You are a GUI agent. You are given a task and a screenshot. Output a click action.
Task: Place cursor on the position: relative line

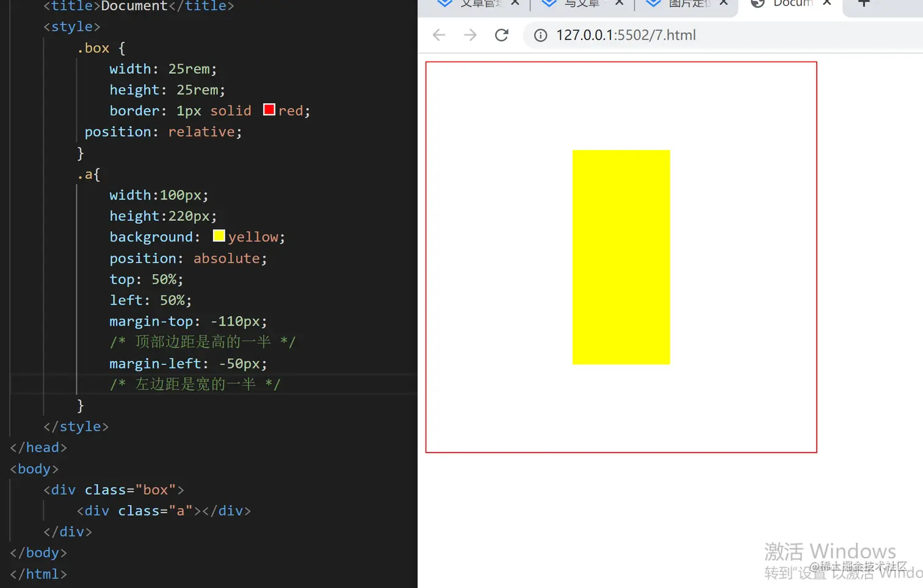coord(163,131)
